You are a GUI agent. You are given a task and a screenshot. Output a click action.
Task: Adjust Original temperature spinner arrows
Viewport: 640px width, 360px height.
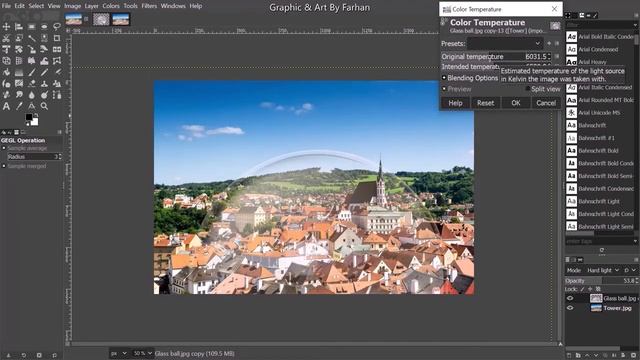(x=549, y=56)
